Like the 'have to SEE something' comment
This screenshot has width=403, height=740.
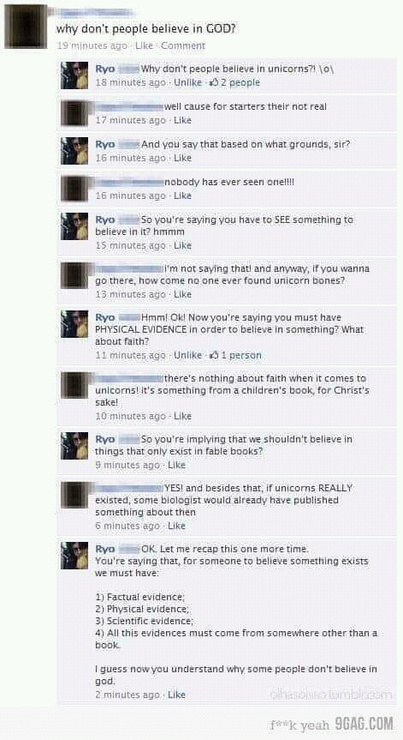click(x=183, y=245)
